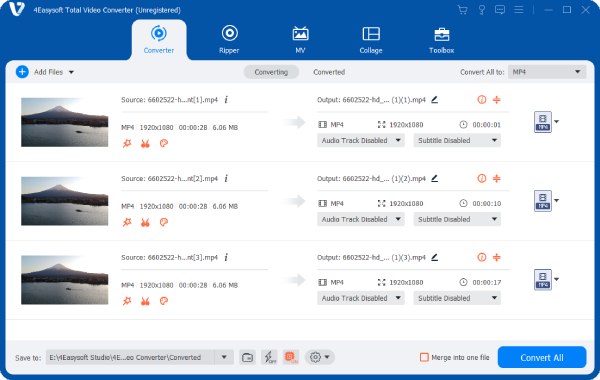
Task: Click the Convert All button
Action: pyautogui.click(x=542, y=357)
